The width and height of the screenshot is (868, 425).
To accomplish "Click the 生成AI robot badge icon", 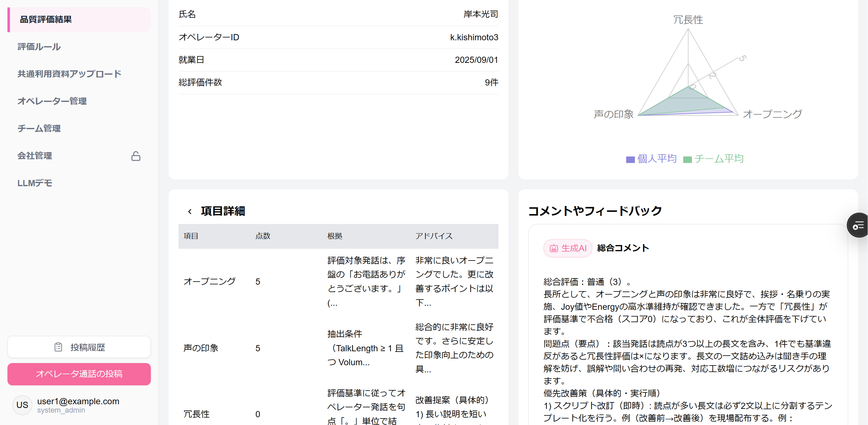I will pos(554,248).
